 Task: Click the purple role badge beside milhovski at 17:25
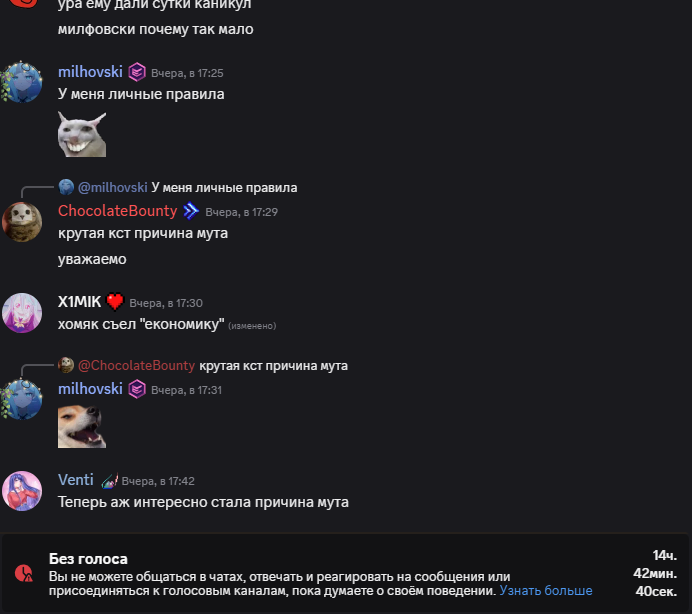[137, 72]
